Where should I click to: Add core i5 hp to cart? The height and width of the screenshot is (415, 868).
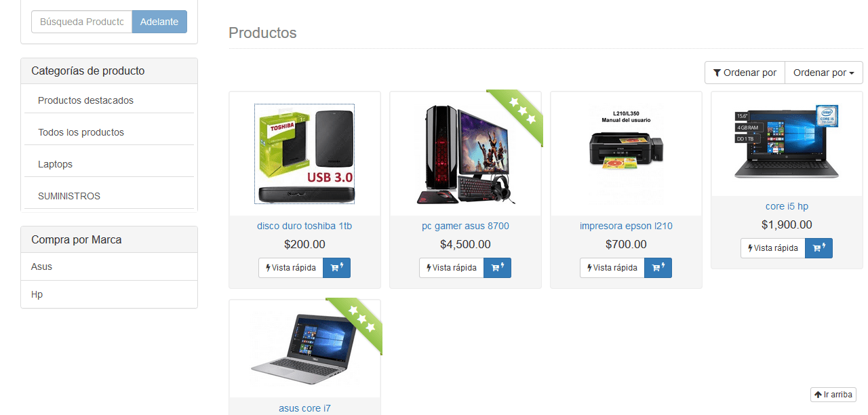click(818, 248)
